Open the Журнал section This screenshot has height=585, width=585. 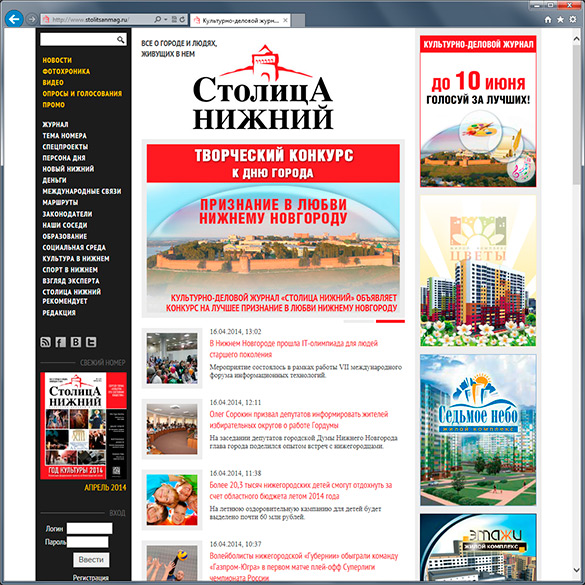(x=55, y=124)
